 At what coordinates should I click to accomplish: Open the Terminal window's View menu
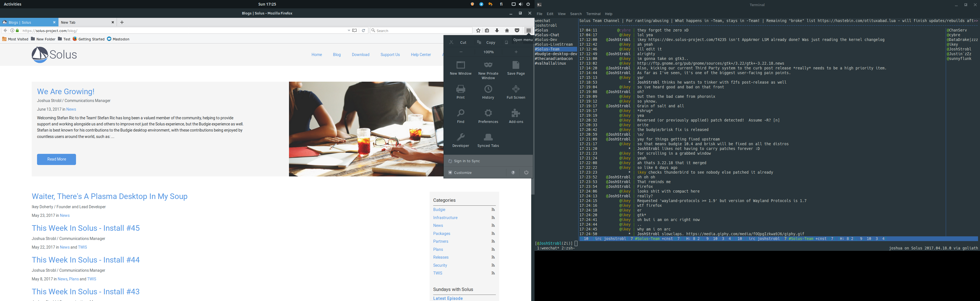click(x=562, y=14)
